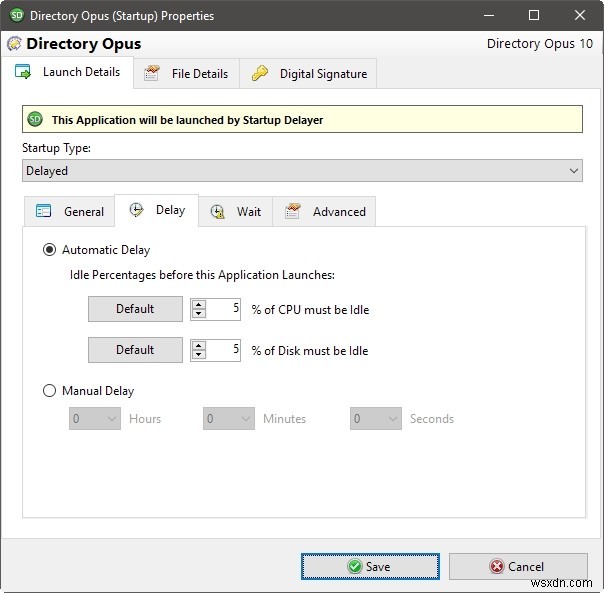Increase the CPU idle percentage spinner
Viewport: 604px width, 593px height.
pyautogui.click(x=199, y=305)
